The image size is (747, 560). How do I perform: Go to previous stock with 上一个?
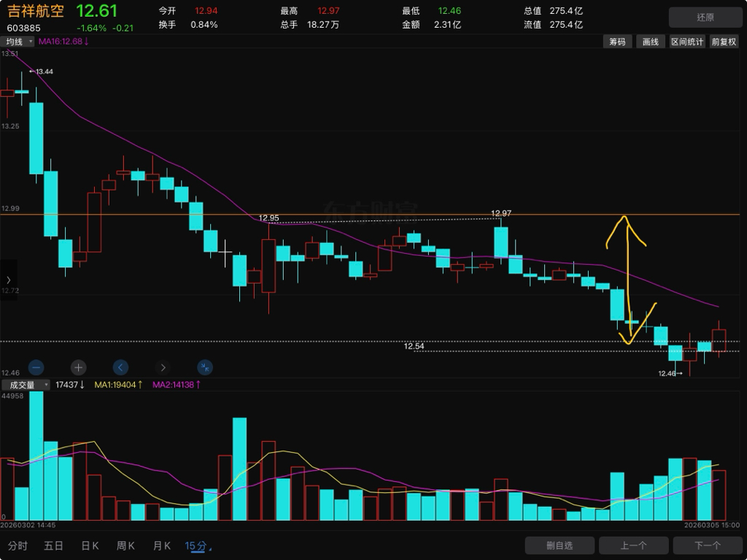[634, 545]
